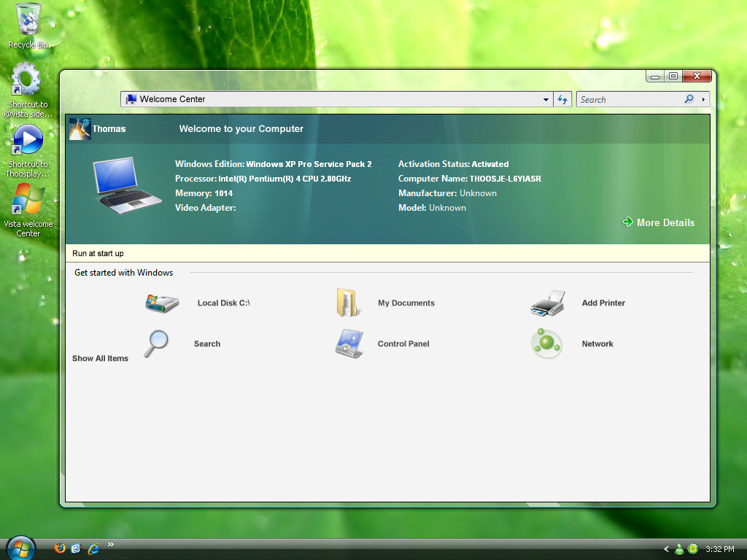
Task: Click the laptop computer image
Action: [127, 185]
